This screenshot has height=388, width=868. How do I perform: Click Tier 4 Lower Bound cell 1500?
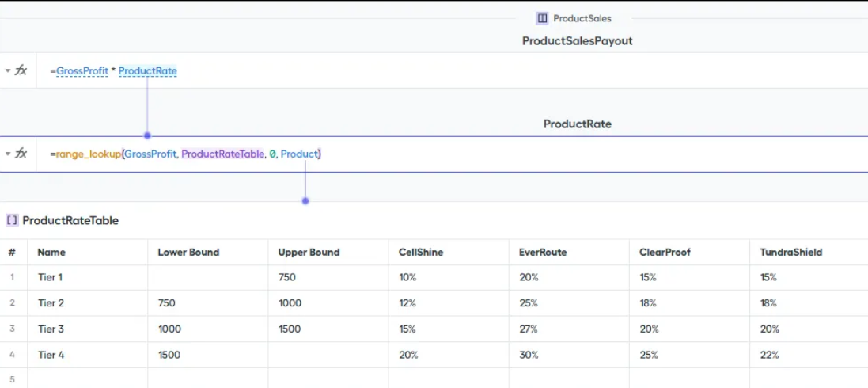(208, 355)
